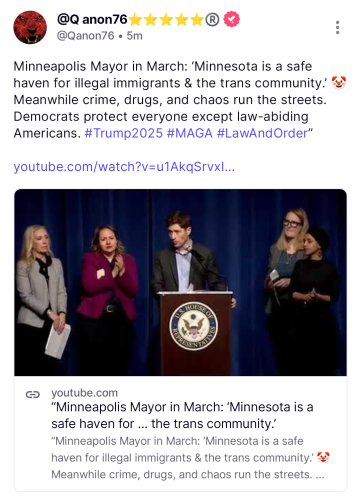Click the red lion profile avatar

coord(30,27)
